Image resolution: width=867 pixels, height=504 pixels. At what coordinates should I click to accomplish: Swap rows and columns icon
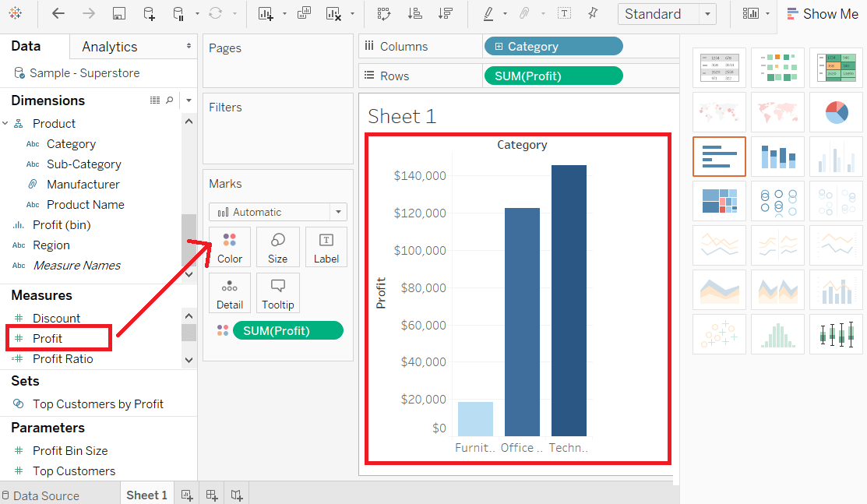(x=384, y=14)
